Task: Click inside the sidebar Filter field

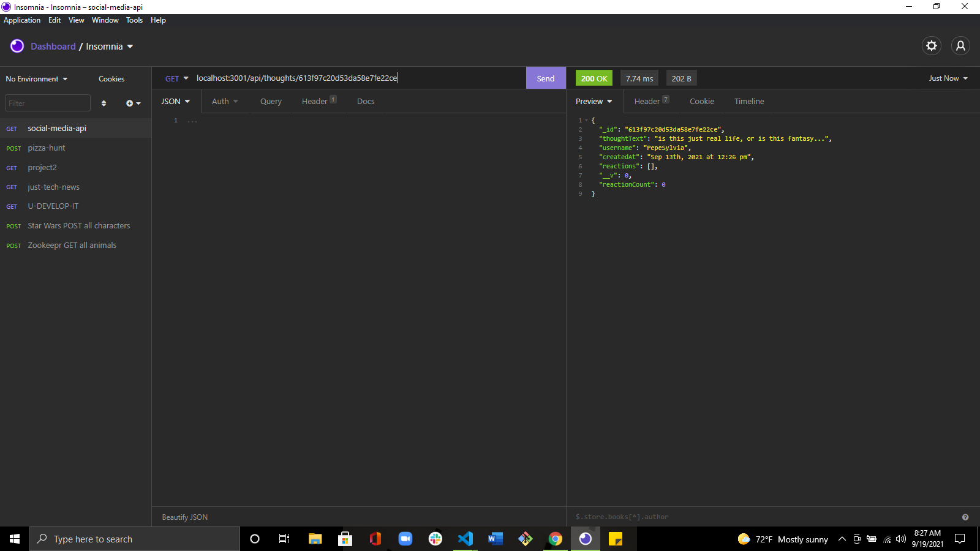Action: coord(47,102)
